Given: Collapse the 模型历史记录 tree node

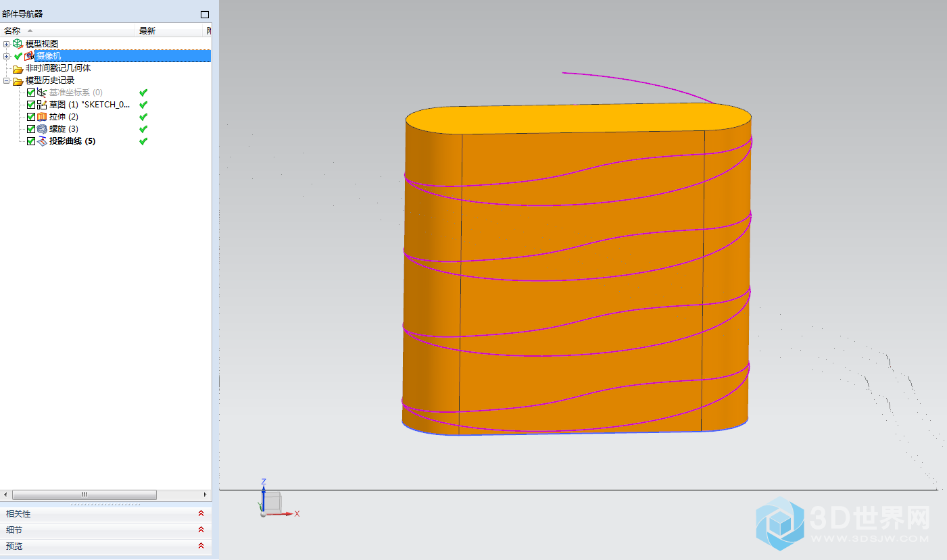Looking at the screenshot, I should (x=7, y=81).
